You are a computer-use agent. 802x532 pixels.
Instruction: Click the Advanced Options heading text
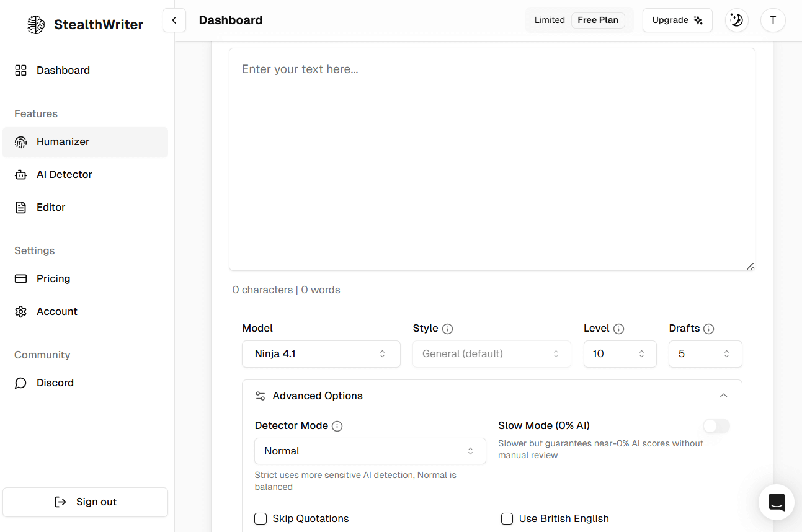tap(318, 396)
